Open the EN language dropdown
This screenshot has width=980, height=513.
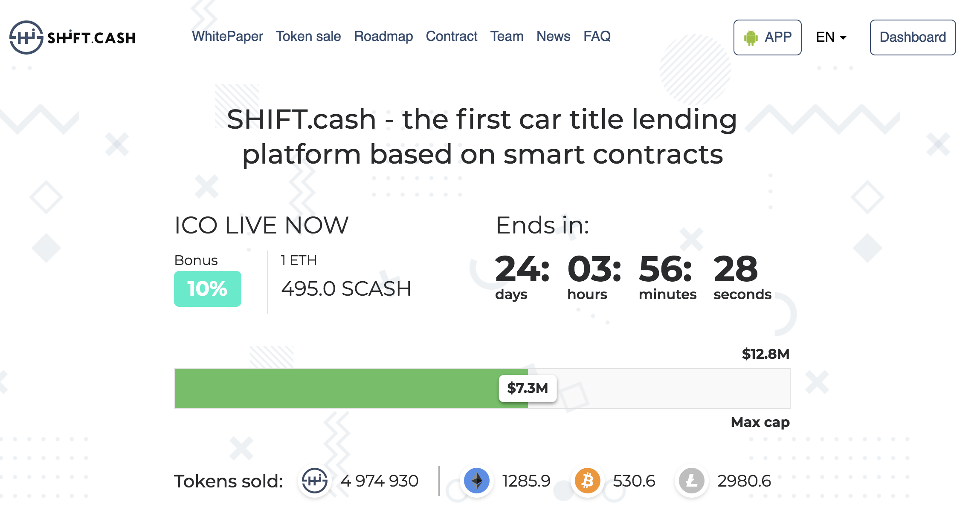831,37
